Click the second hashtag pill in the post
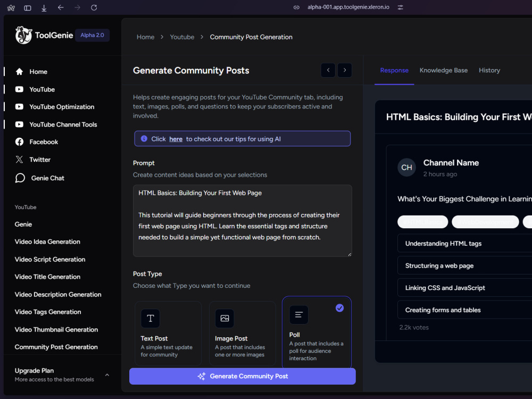Screen dimensions: 532x399 486,222
